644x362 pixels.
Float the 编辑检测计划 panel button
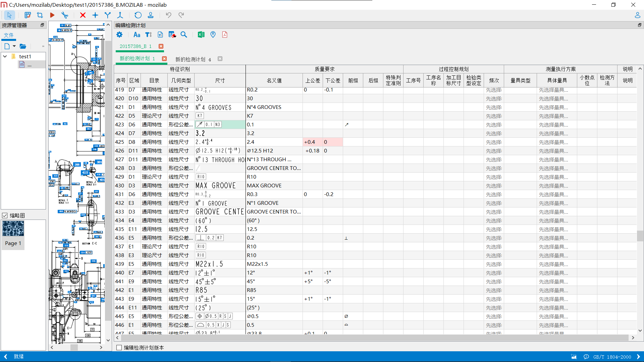[x=639, y=25]
